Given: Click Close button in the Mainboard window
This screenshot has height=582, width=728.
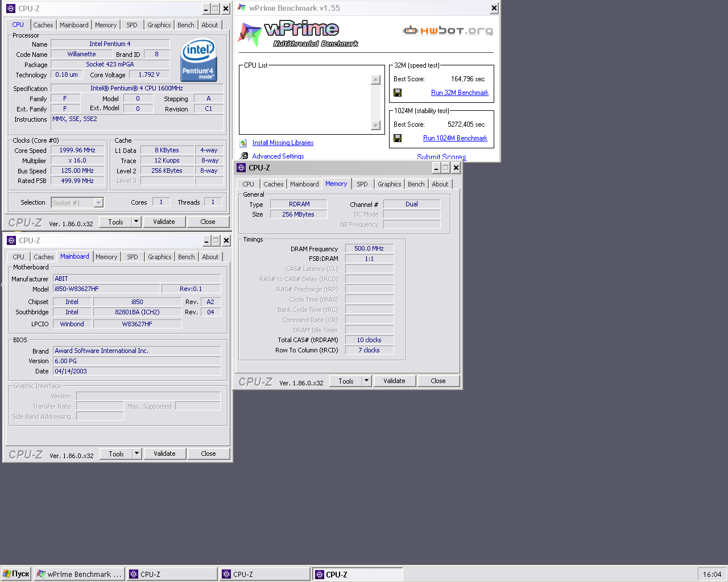Looking at the screenshot, I should click(209, 454).
